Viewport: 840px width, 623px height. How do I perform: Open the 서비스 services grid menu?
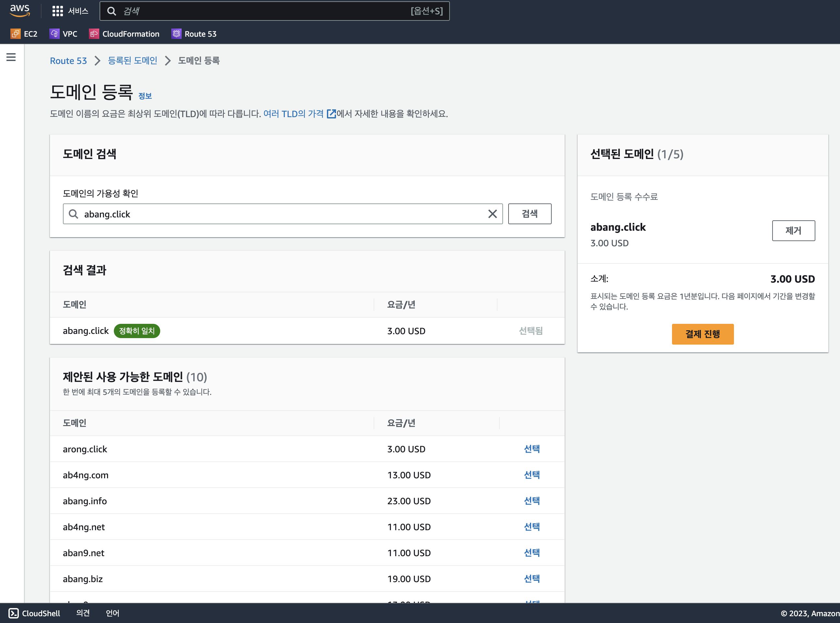pos(70,11)
